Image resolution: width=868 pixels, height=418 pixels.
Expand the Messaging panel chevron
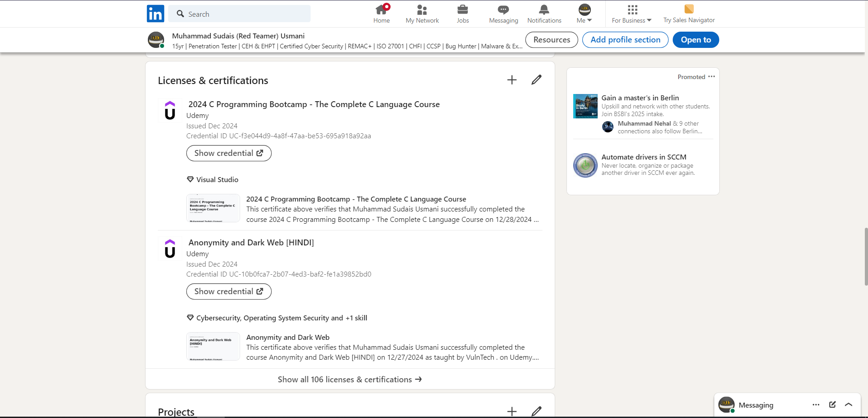(849, 404)
